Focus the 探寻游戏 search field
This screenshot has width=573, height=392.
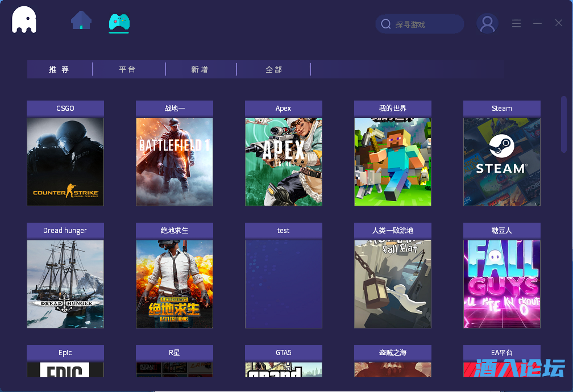(420, 24)
